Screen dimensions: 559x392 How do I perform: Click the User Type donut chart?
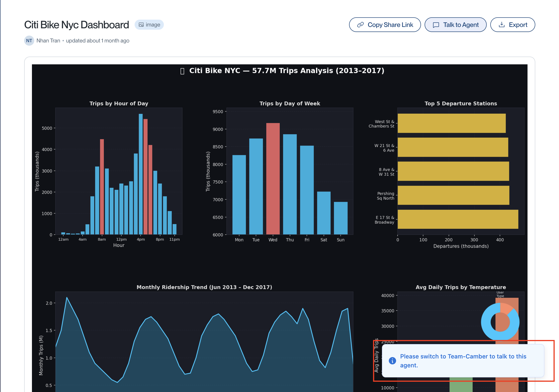coord(500,322)
